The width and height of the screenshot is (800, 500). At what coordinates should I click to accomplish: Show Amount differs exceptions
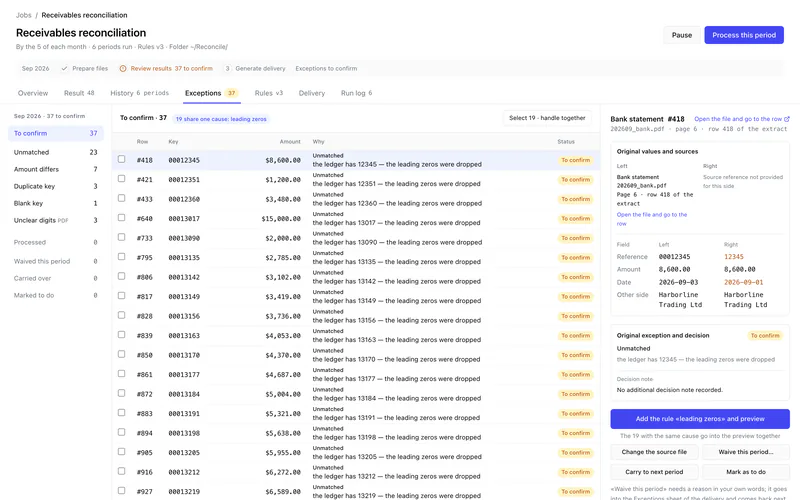[x=56, y=169]
